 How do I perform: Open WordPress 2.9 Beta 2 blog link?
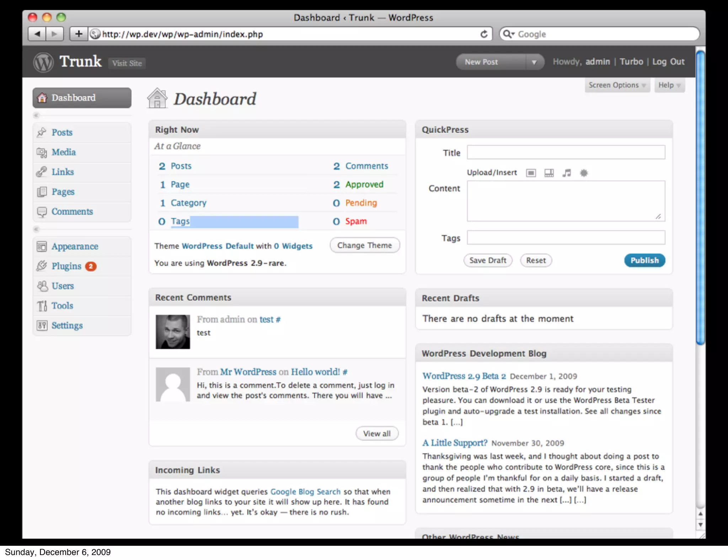pyautogui.click(x=464, y=376)
